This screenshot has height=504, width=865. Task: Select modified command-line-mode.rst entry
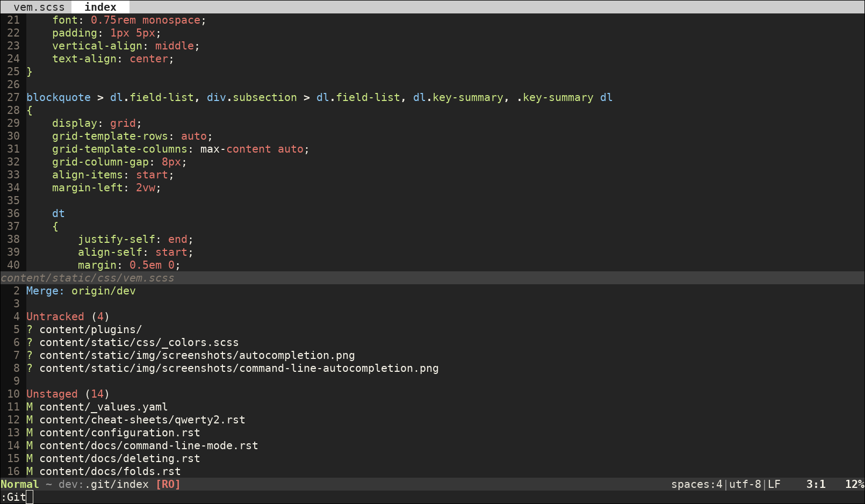click(148, 445)
